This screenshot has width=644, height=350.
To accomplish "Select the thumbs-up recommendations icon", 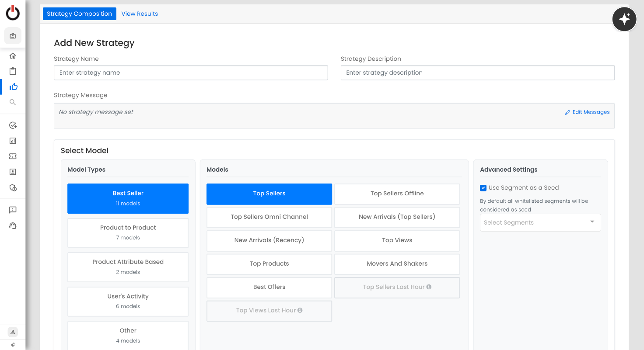I will pyautogui.click(x=13, y=87).
